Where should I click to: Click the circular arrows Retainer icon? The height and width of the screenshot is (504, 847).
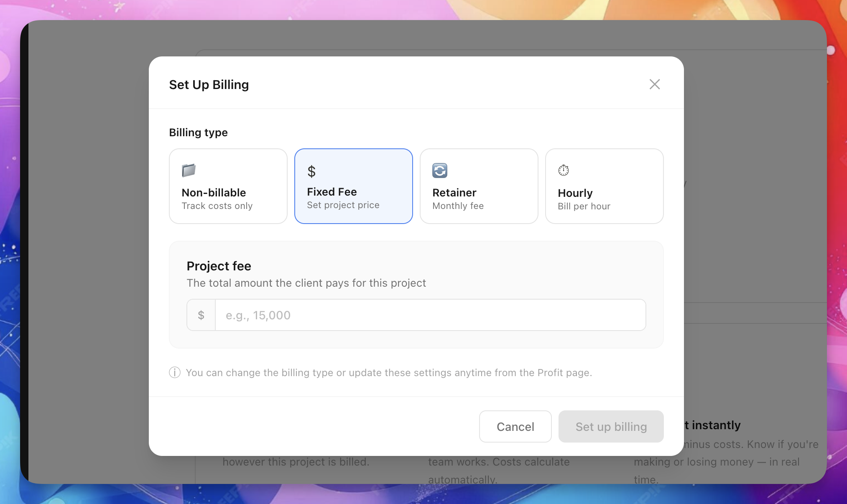pyautogui.click(x=439, y=171)
